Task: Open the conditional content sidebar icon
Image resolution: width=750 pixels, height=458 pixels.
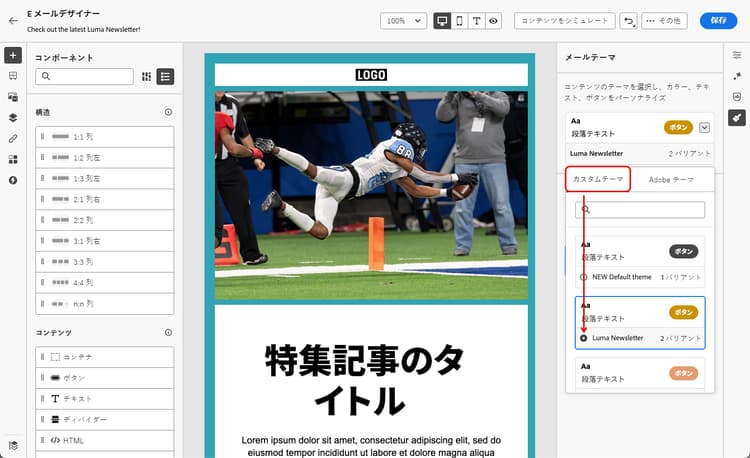Action: click(13, 180)
